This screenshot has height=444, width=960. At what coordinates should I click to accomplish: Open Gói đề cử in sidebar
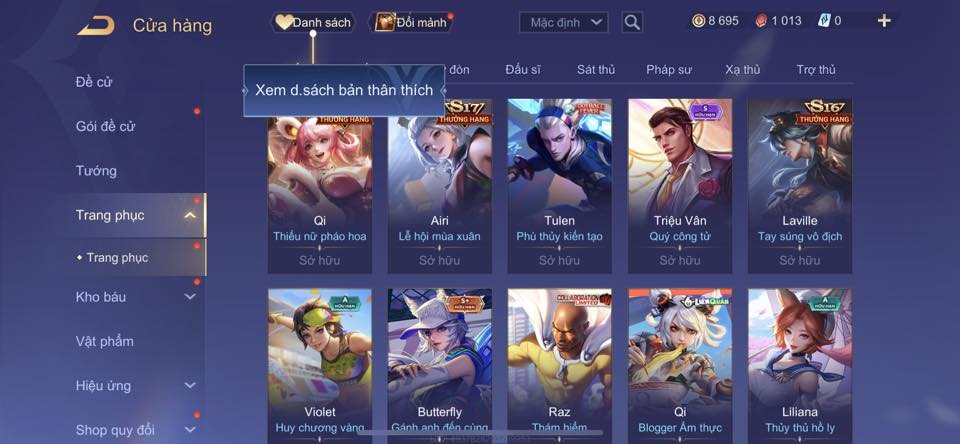click(x=105, y=126)
